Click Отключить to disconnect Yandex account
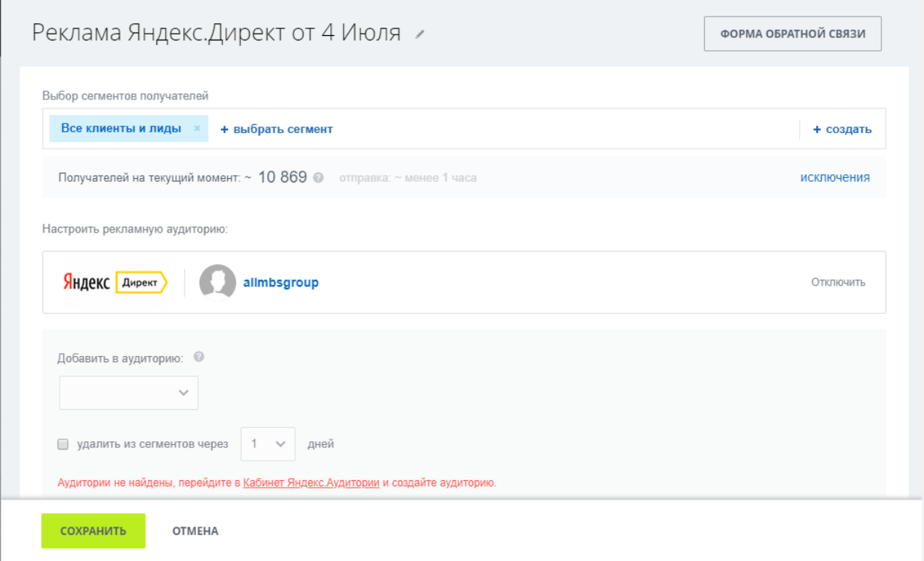The image size is (924, 561). click(x=837, y=282)
